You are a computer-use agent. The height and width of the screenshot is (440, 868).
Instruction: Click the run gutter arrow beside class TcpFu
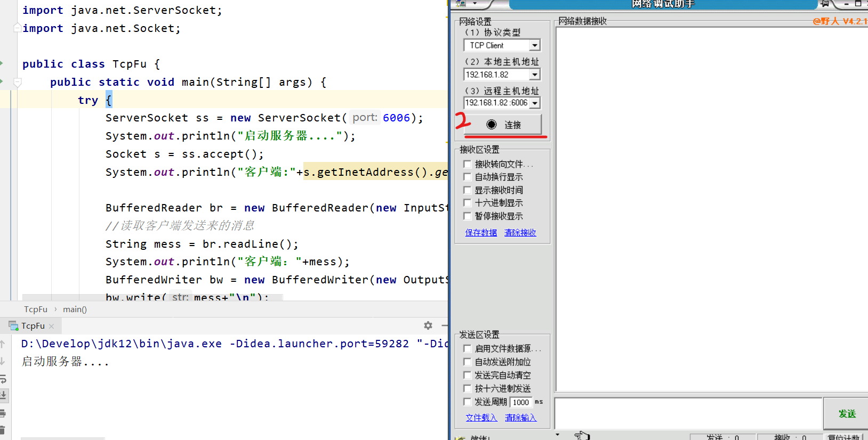[x=2, y=64]
